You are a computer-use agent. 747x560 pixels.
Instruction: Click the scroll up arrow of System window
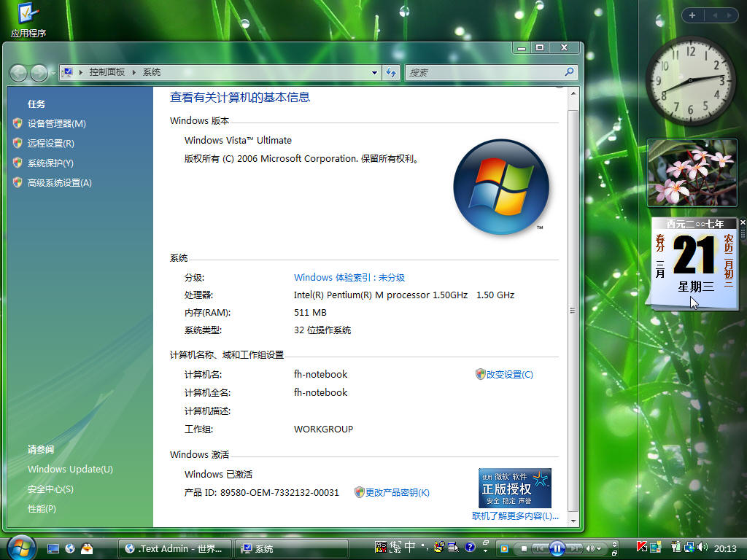[x=573, y=93]
